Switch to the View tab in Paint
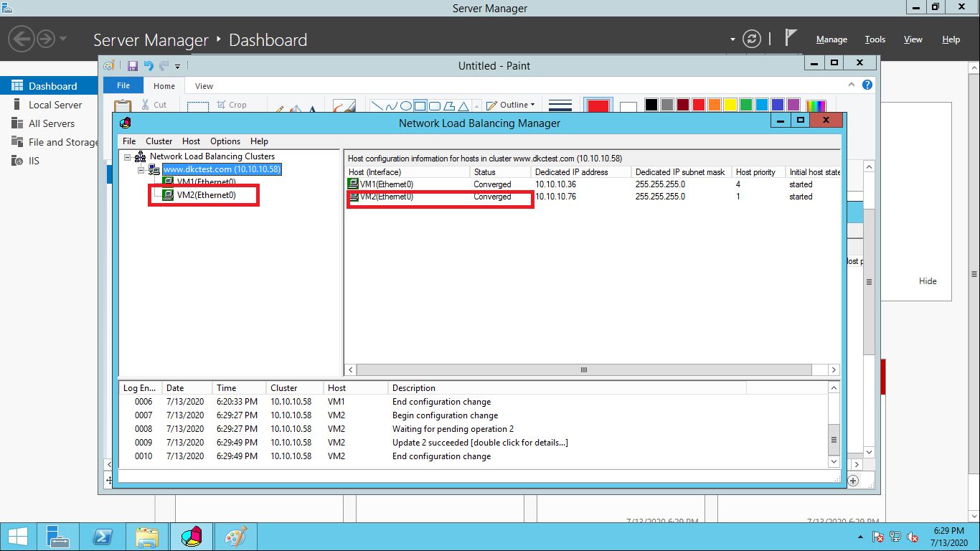The image size is (980, 551). [x=204, y=86]
